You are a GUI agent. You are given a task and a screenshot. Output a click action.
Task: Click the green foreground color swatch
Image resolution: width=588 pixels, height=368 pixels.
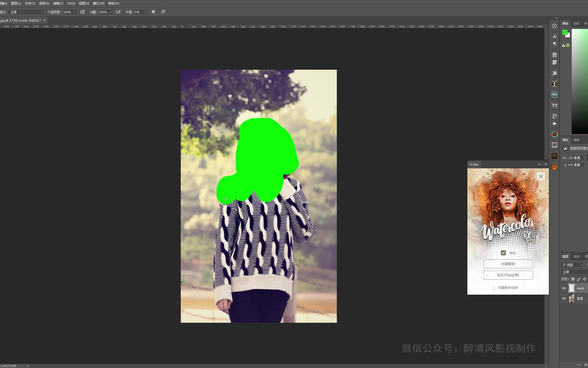564,32
